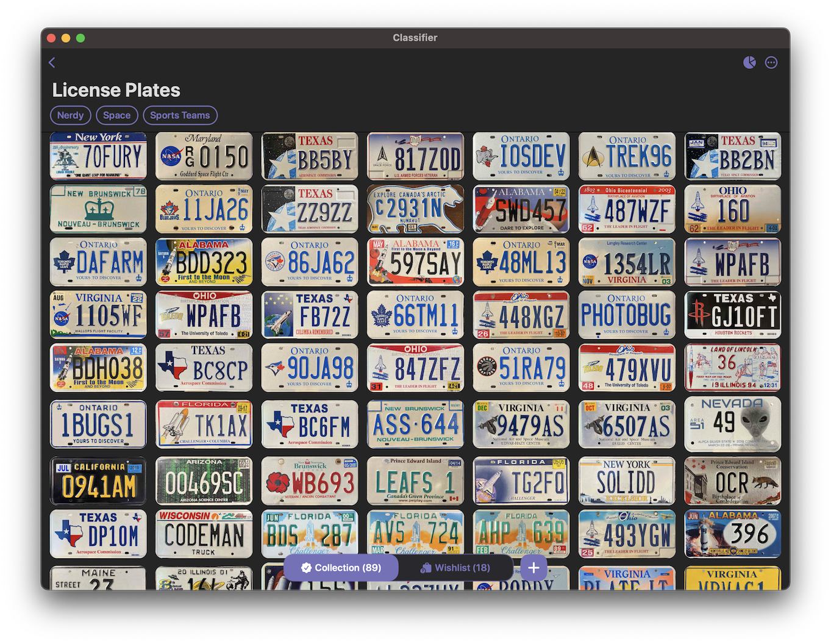Screen dimensions: 831x644
Task: Open the Wisconsin CODEMAN truck plate
Action: 204,534
